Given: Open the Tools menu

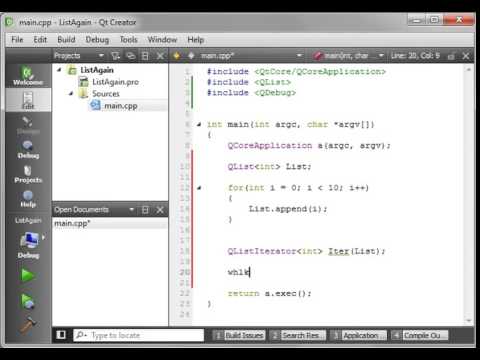Looking at the screenshot, I should [x=128, y=40].
